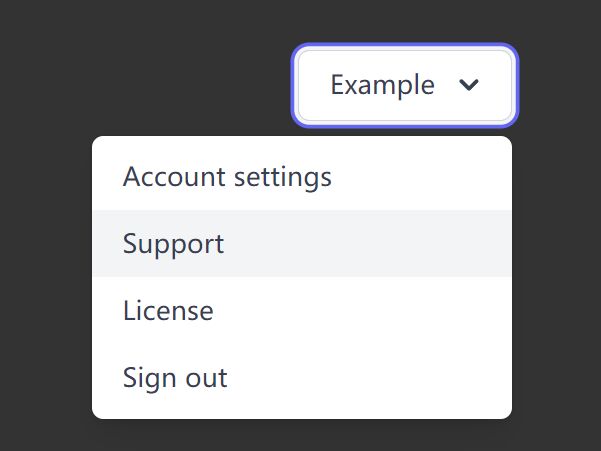The height and width of the screenshot is (451, 601).
Task: Select the highlighted Support menu item
Action: pyautogui.click(x=302, y=243)
